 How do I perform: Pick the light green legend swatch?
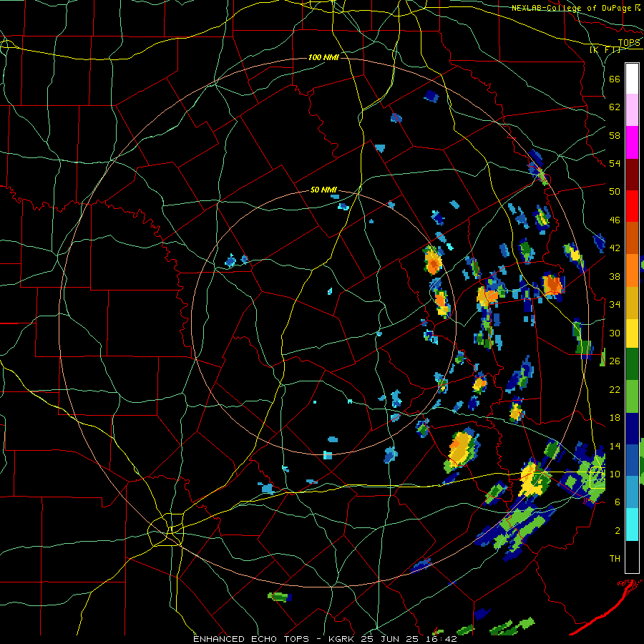(x=632, y=396)
